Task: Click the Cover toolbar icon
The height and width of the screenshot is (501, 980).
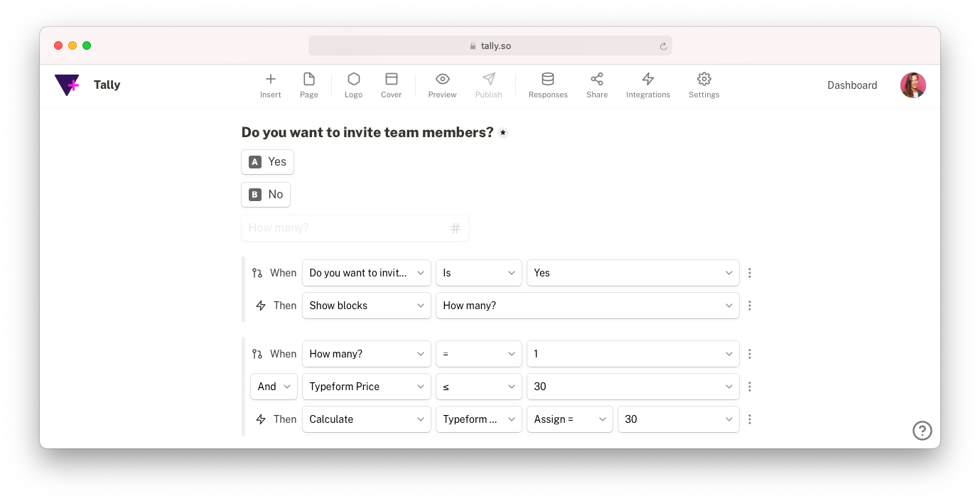Action: (391, 85)
